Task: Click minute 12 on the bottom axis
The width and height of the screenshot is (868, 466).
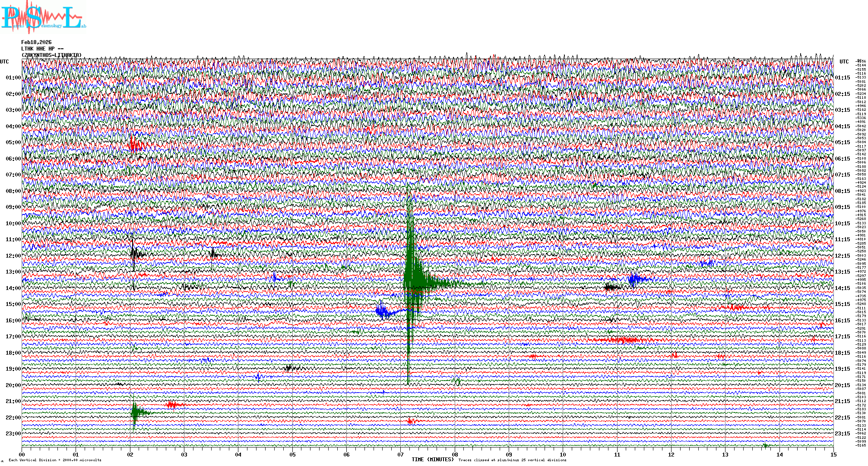Action: point(671,454)
